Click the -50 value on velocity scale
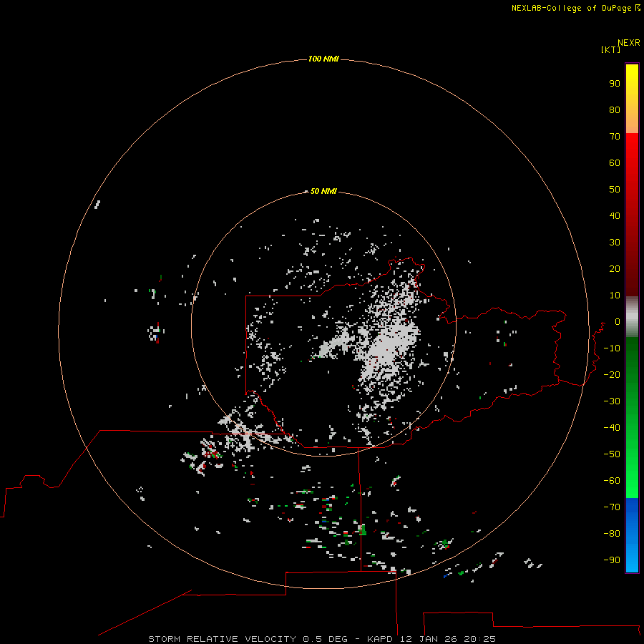Image resolution: width=644 pixels, height=644 pixels. [612, 454]
